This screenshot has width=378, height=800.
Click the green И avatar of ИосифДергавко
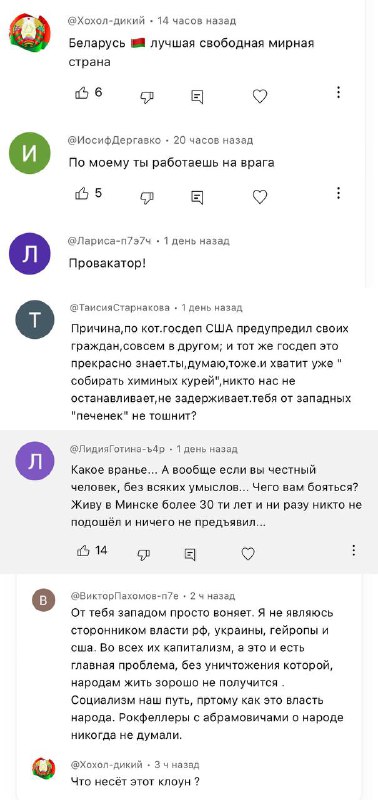tap(31, 153)
